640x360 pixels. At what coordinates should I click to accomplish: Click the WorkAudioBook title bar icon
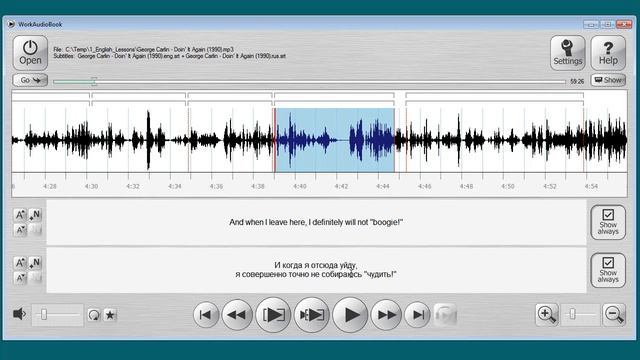[11, 24]
